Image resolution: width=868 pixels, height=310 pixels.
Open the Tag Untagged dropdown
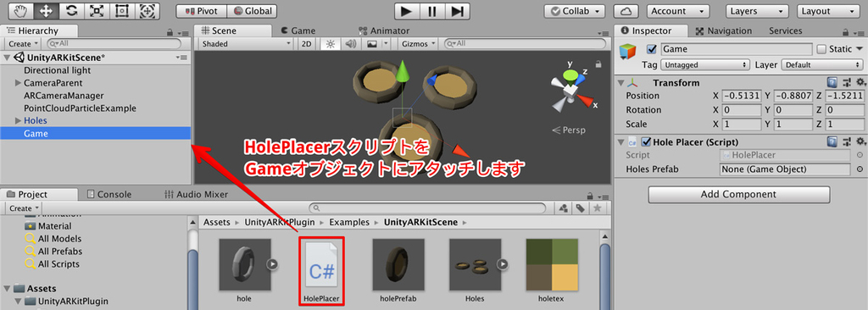[705, 64]
